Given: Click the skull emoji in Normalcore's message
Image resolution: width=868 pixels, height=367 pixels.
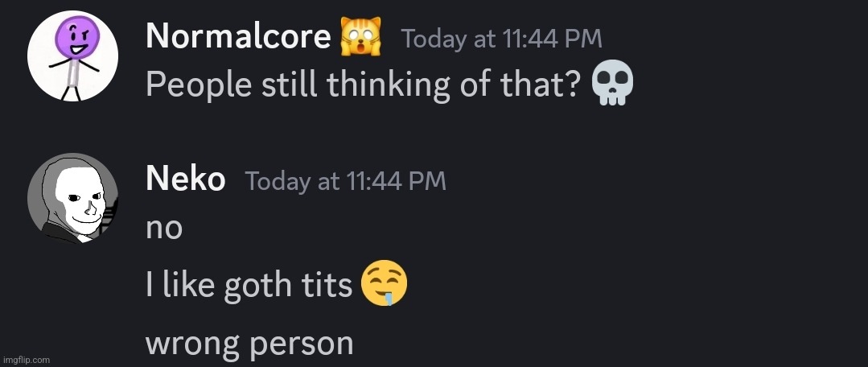Looking at the screenshot, I should [612, 82].
